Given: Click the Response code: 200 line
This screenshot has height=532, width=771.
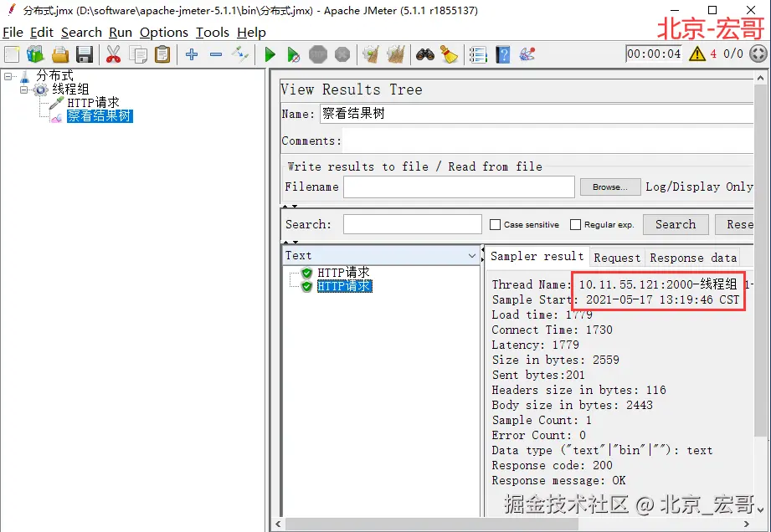Looking at the screenshot, I should (x=553, y=466).
